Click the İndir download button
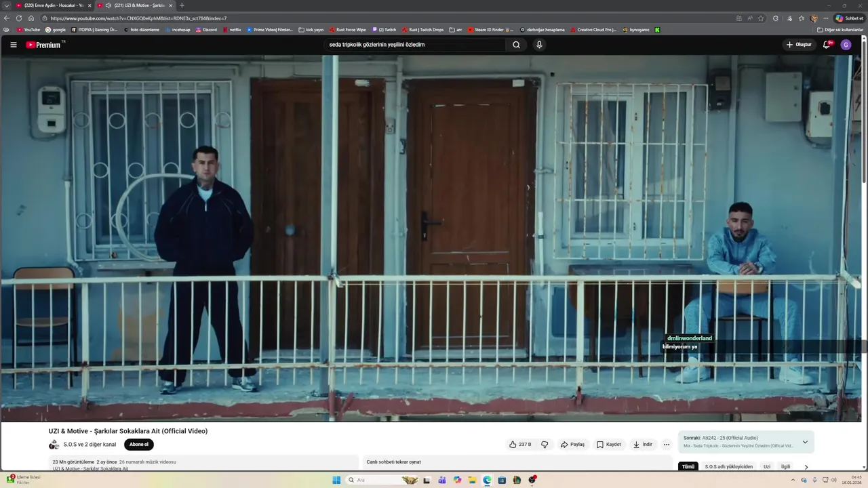 click(642, 445)
